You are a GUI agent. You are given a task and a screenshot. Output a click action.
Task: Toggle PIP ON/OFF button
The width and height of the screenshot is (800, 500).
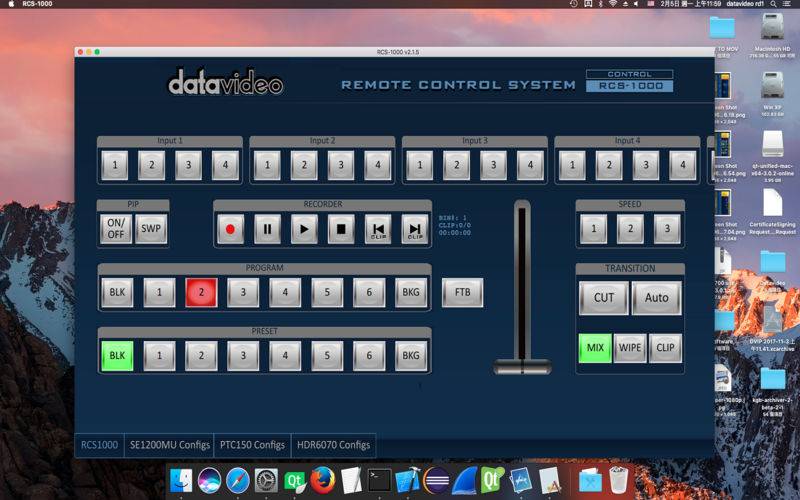click(x=116, y=229)
